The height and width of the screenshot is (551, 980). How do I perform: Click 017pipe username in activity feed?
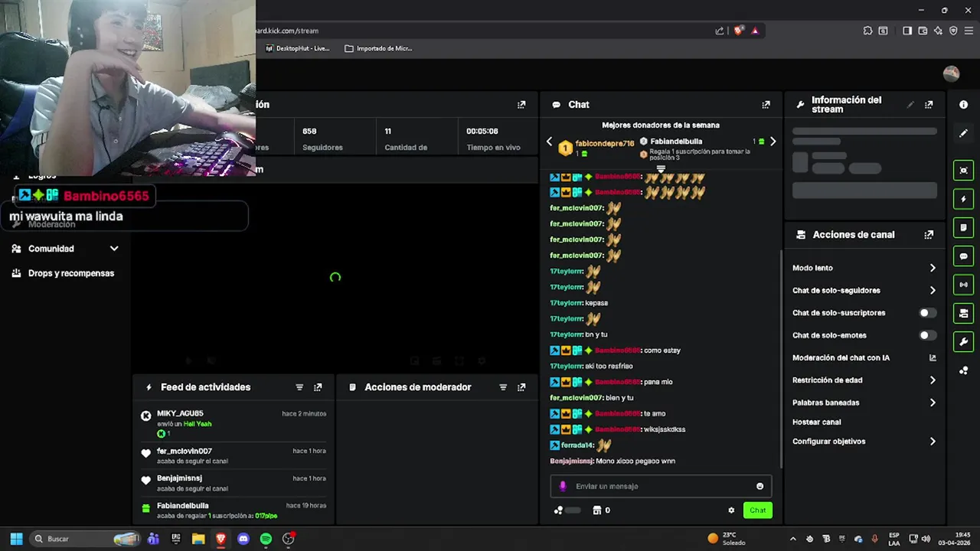click(266, 516)
